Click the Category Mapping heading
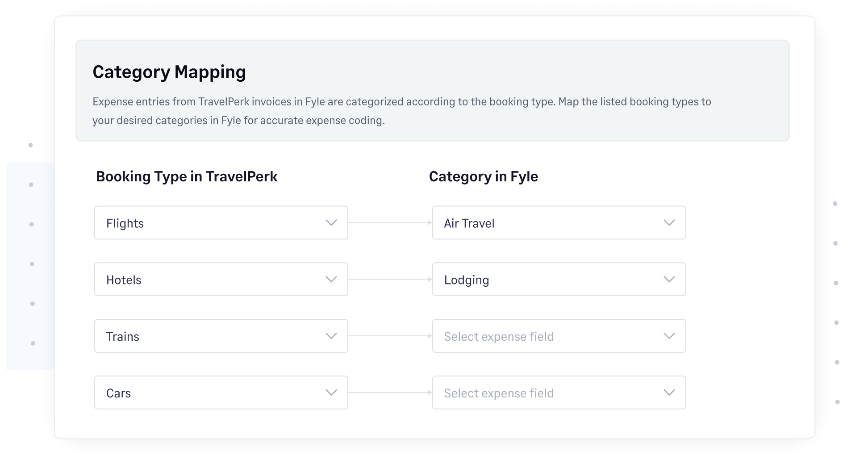868x464 pixels. [169, 71]
